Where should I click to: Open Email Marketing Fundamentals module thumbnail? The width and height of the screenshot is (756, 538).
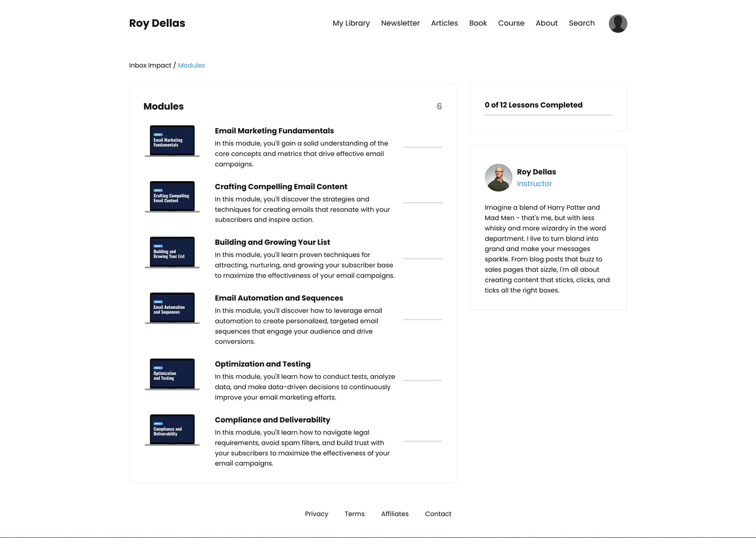tap(172, 141)
